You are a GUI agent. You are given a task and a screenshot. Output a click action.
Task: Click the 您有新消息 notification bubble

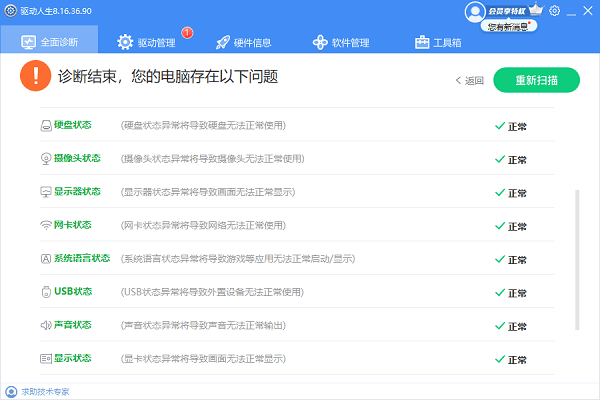pyautogui.click(x=507, y=28)
